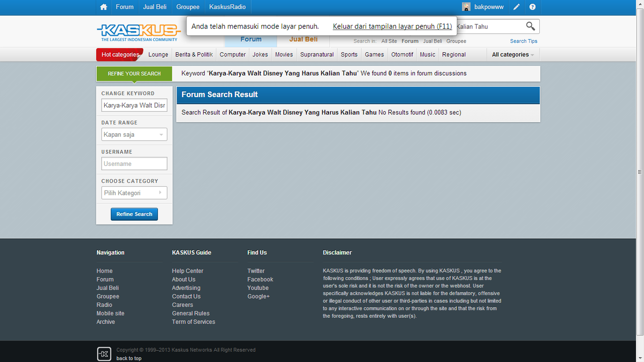
Task: Switch to the Jual Beli search tab
Action: [x=303, y=40]
